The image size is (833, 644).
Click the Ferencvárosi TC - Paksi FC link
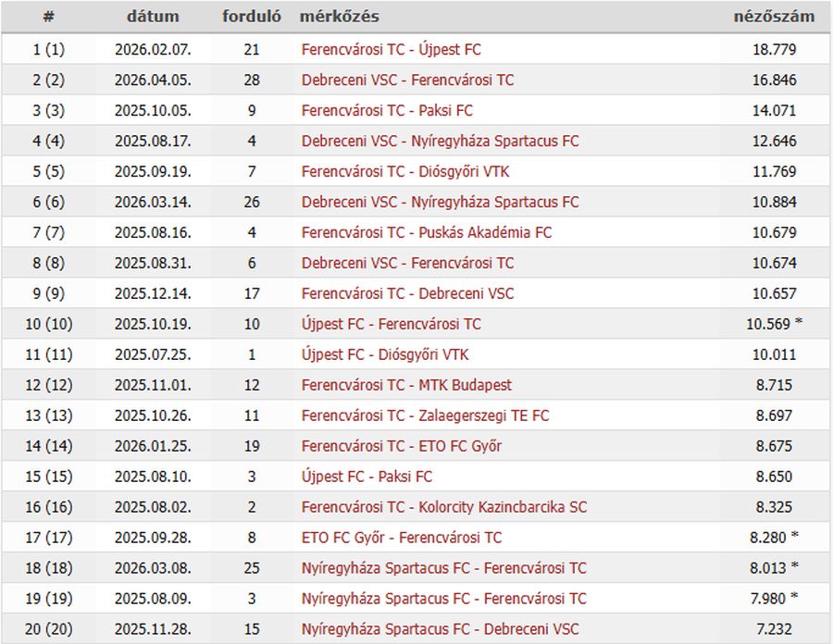(x=387, y=111)
